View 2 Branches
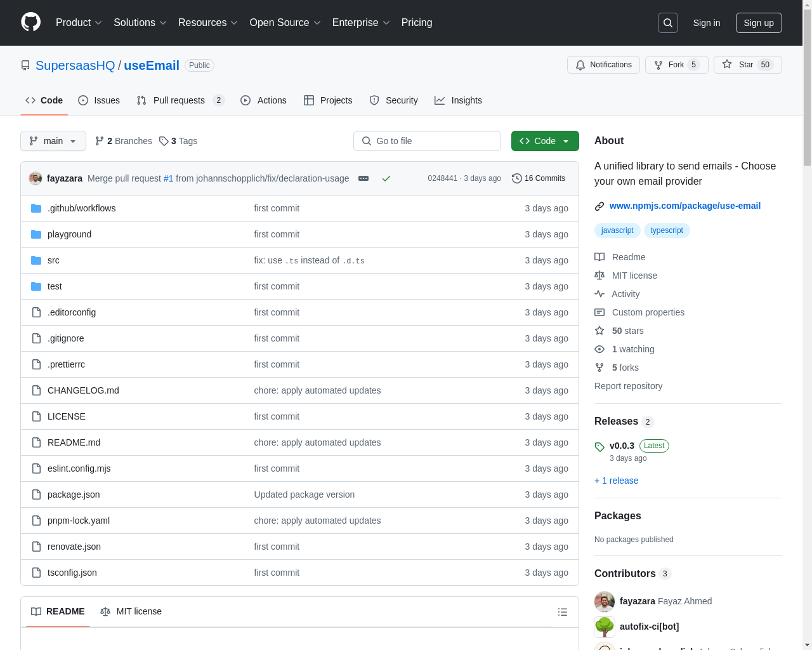The image size is (812, 650). [124, 141]
